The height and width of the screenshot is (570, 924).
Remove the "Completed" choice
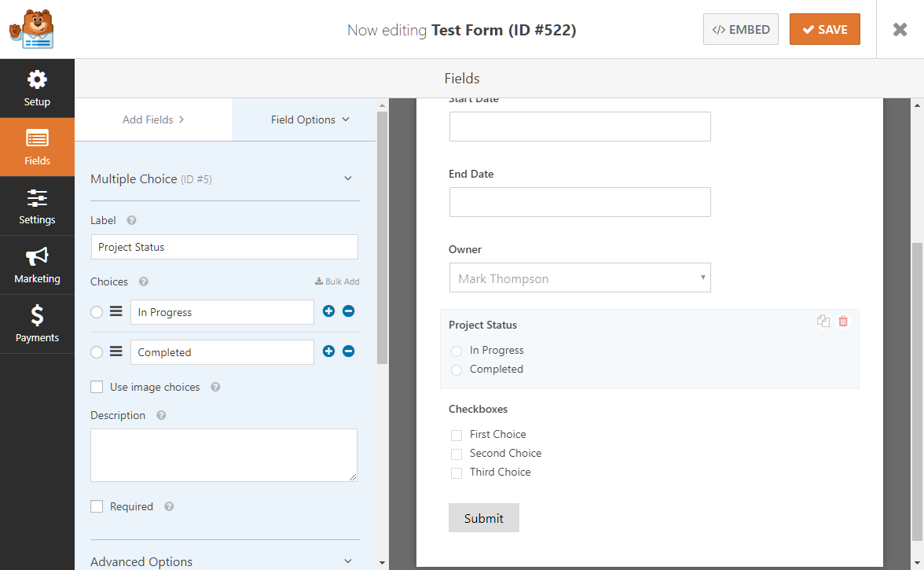click(349, 351)
